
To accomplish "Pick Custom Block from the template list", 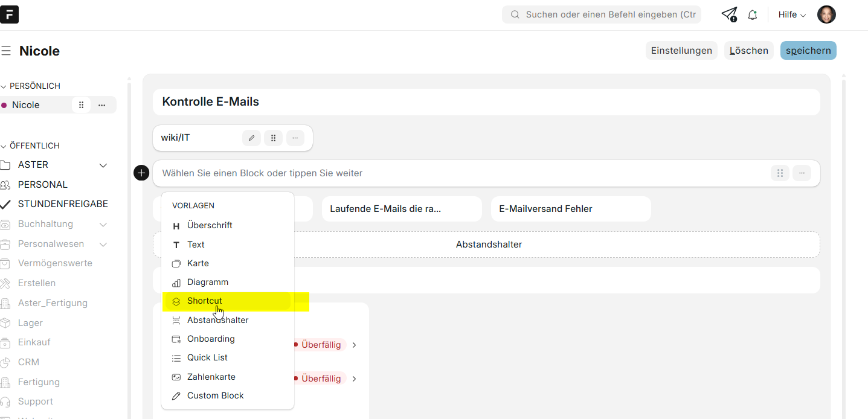I will click(215, 395).
